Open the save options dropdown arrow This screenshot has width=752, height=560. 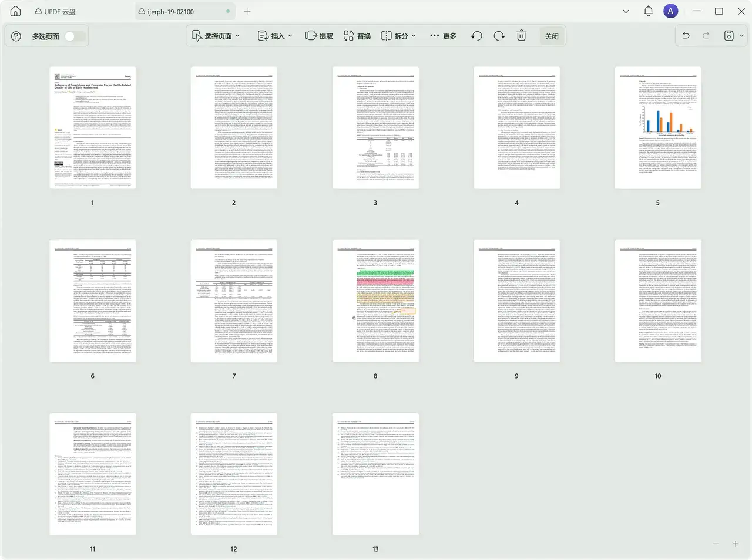(x=741, y=36)
